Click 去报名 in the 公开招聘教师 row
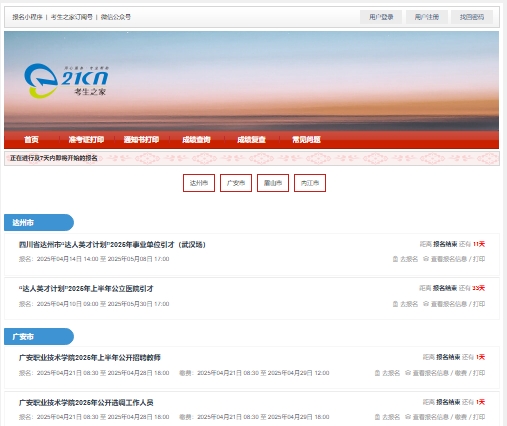 [387, 373]
